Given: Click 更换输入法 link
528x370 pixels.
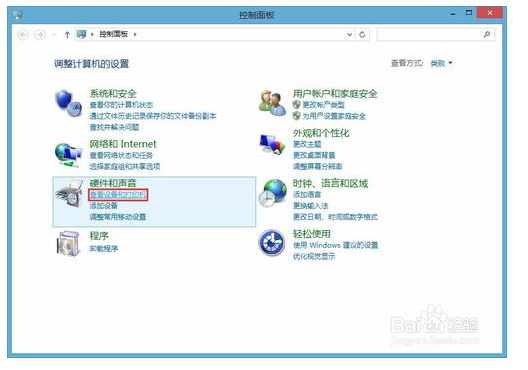Looking at the screenshot, I should pos(310,206).
